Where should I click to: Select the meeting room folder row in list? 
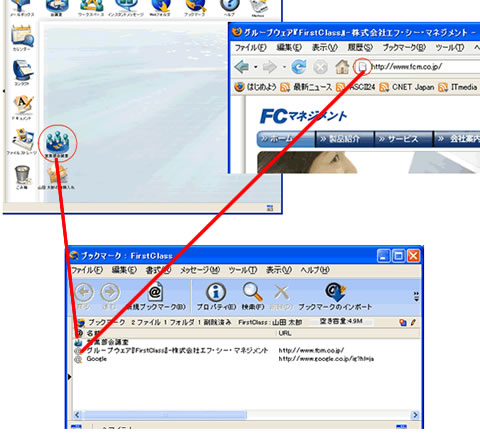tap(247, 342)
